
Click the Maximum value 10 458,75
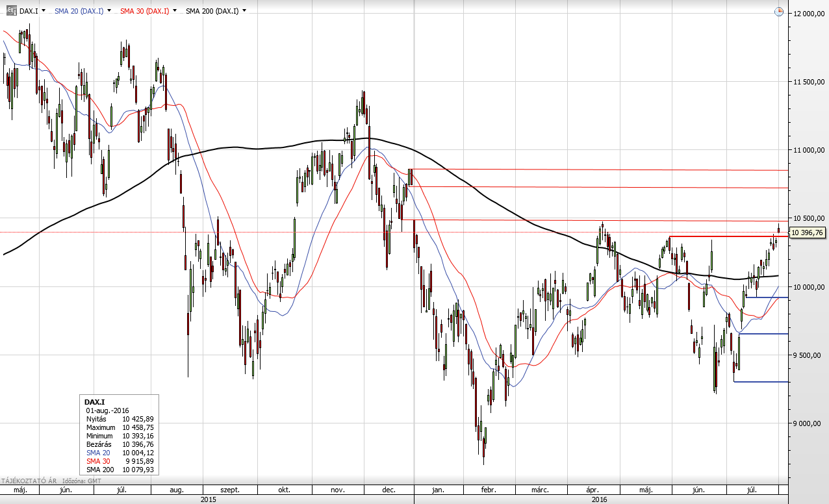(x=138, y=428)
